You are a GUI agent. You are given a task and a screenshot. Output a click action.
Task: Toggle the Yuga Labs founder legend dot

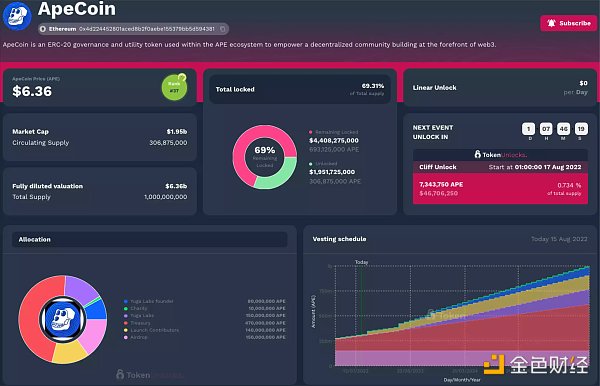point(126,301)
